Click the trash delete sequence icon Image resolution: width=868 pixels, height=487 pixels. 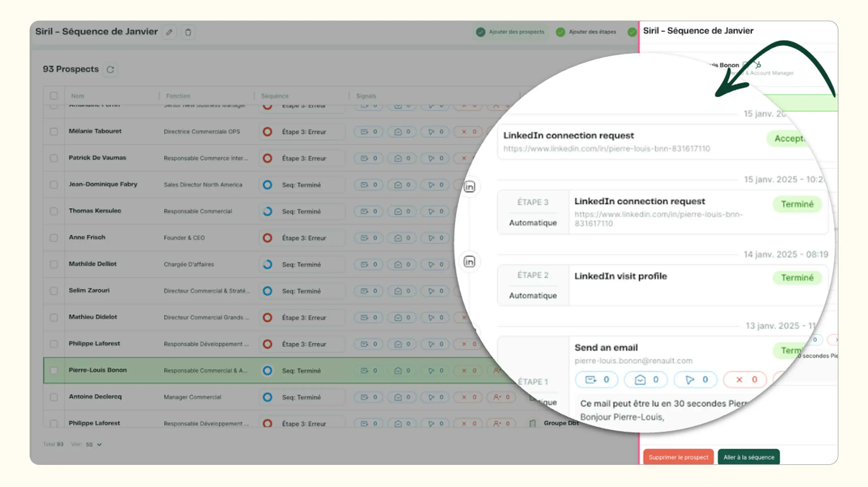click(188, 32)
